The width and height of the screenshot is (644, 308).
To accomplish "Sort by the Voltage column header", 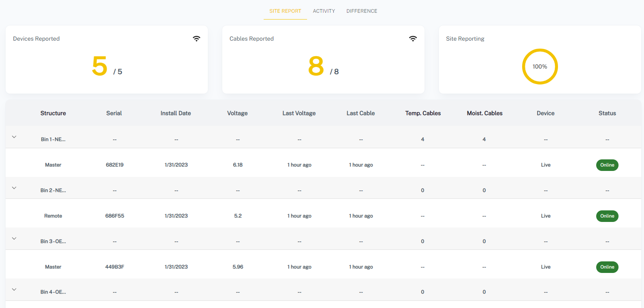I will pyautogui.click(x=237, y=113).
